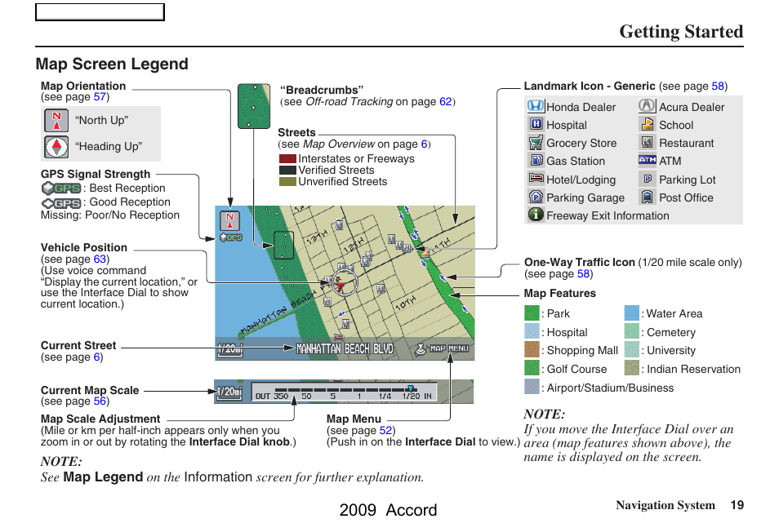779x532 pixels.
Task: Click the Acura Dealer landmark icon
Action: (647, 106)
